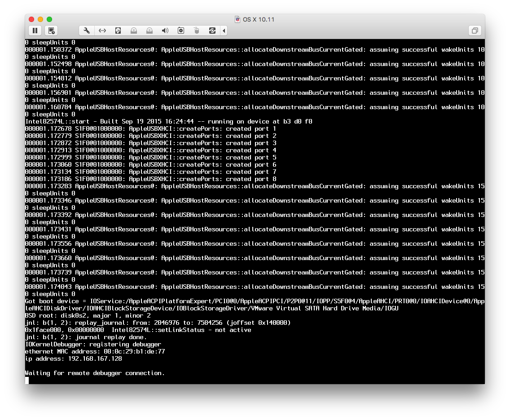Screen dimensions: 510x420
Task: Suspend the virtual machine with pause button
Action: [x=35, y=31]
